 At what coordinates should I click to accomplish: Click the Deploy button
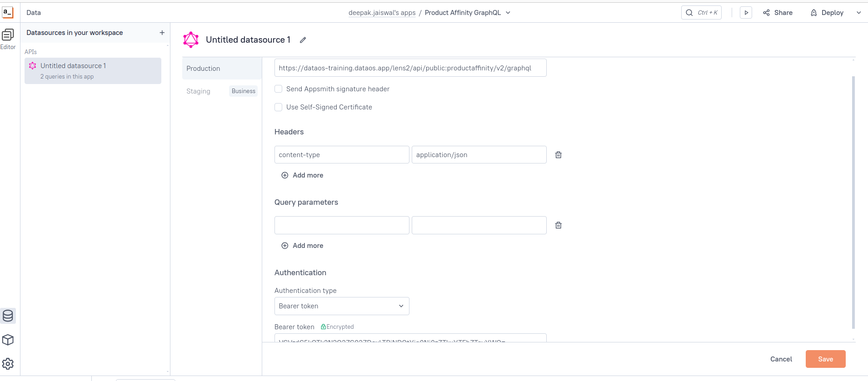pyautogui.click(x=827, y=13)
